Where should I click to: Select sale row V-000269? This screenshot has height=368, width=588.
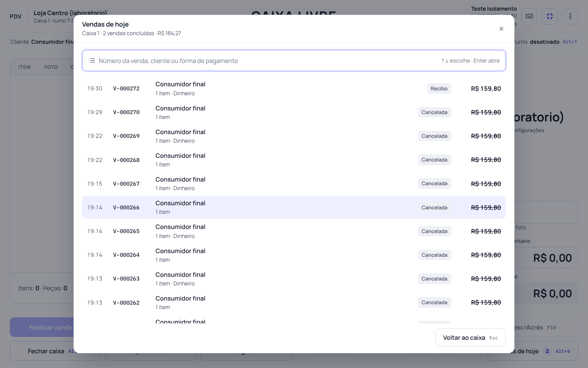(x=294, y=136)
